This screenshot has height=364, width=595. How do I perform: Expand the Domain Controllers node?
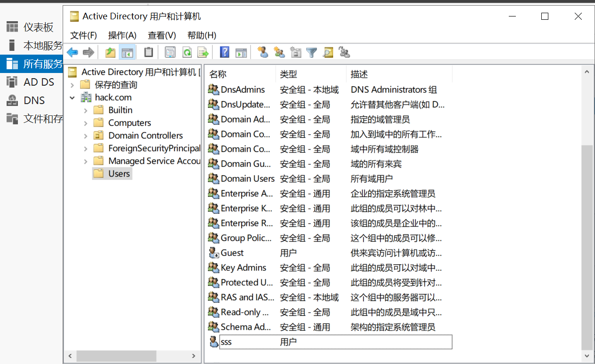[86, 136]
